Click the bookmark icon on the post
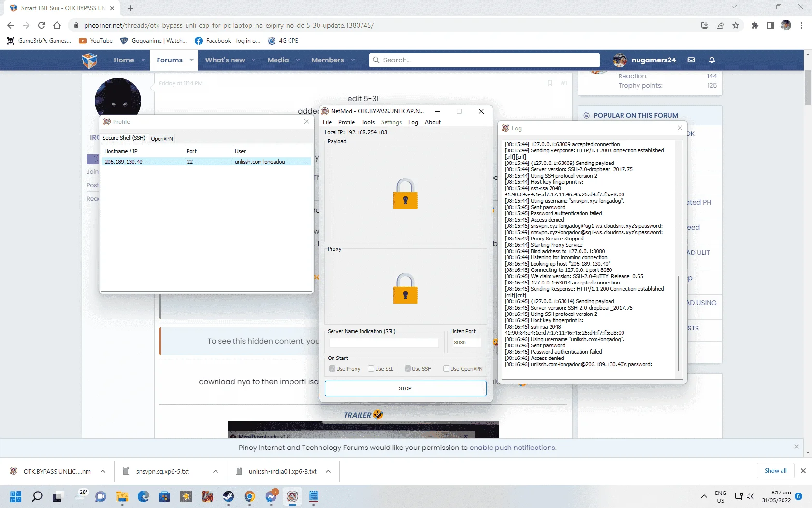The width and height of the screenshot is (812, 508). 550,83
